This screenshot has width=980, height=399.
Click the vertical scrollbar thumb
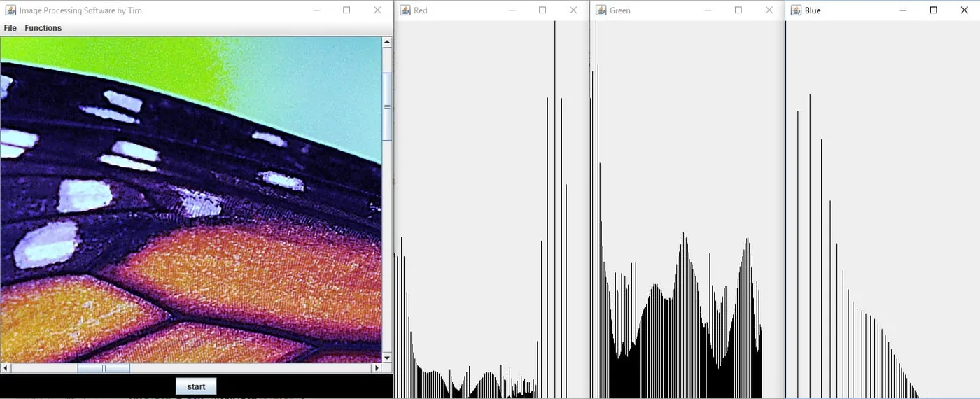point(387,106)
